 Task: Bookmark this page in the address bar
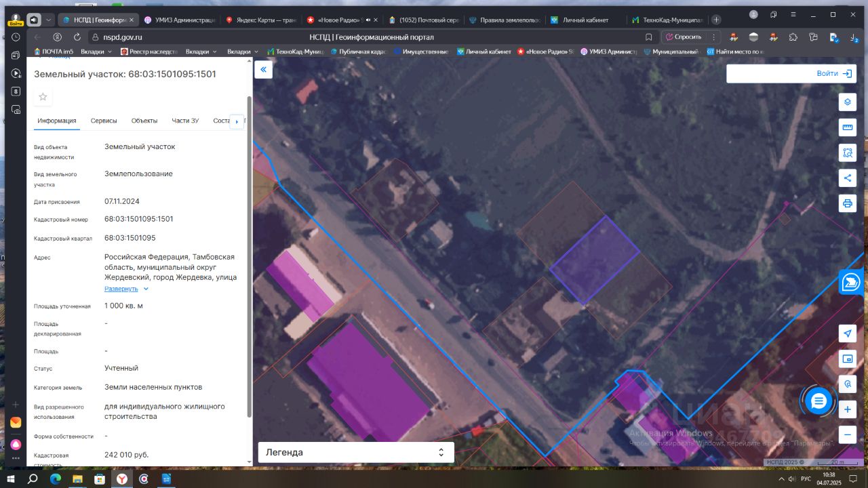point(649,37)
